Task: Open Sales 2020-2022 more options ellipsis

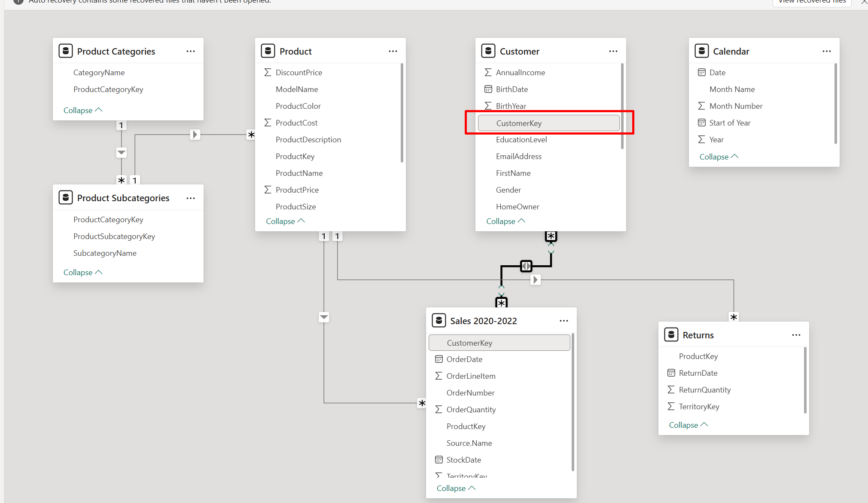Action: 563,321
